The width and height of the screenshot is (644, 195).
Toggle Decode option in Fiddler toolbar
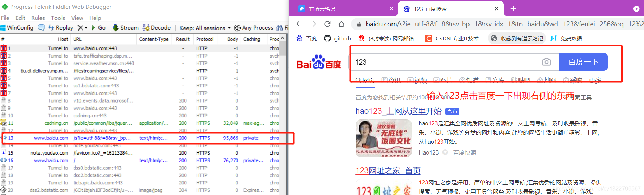[x=157, y=27]
